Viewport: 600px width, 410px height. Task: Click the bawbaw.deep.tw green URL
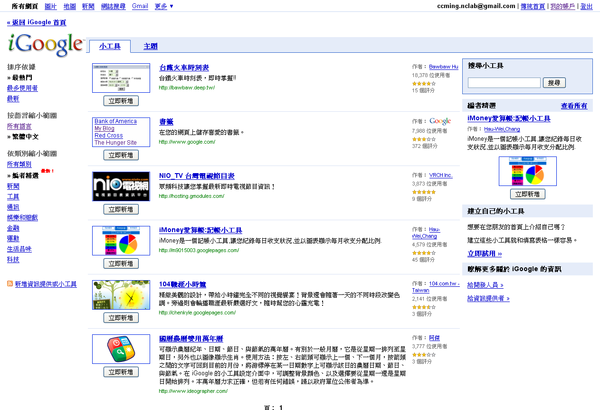pos(187,88)
